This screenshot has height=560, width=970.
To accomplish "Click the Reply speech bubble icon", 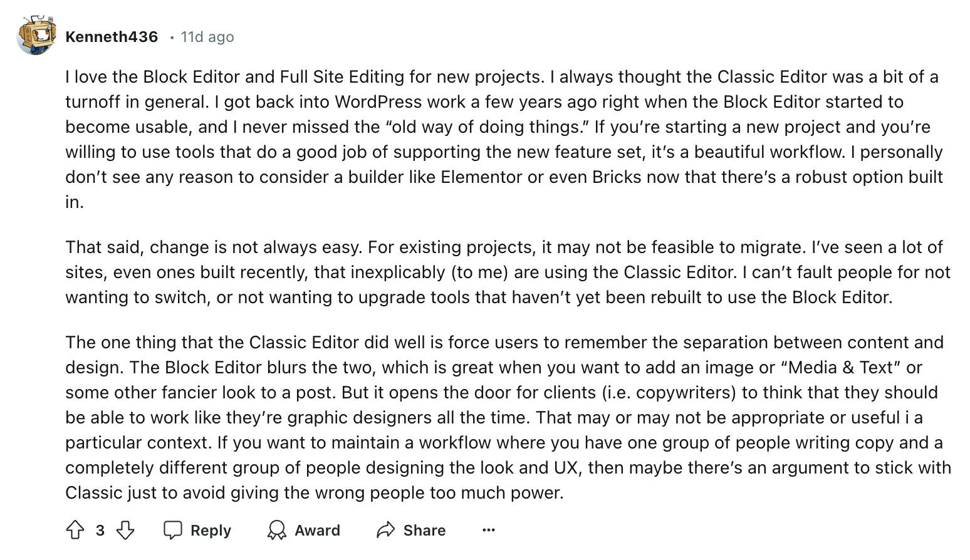I will (x=173, y=530).
